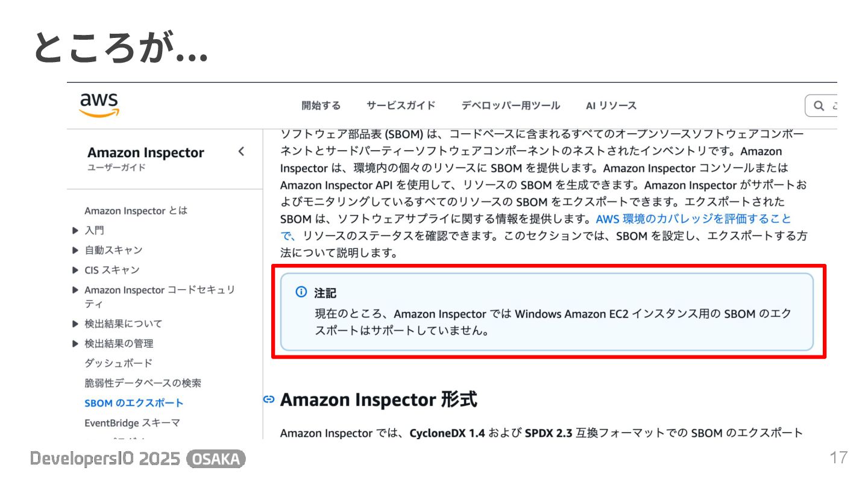The height and width of the screenshot is (488, 868).
Task: Click the info icon next to 注記
Action: (x=301, y=292)
